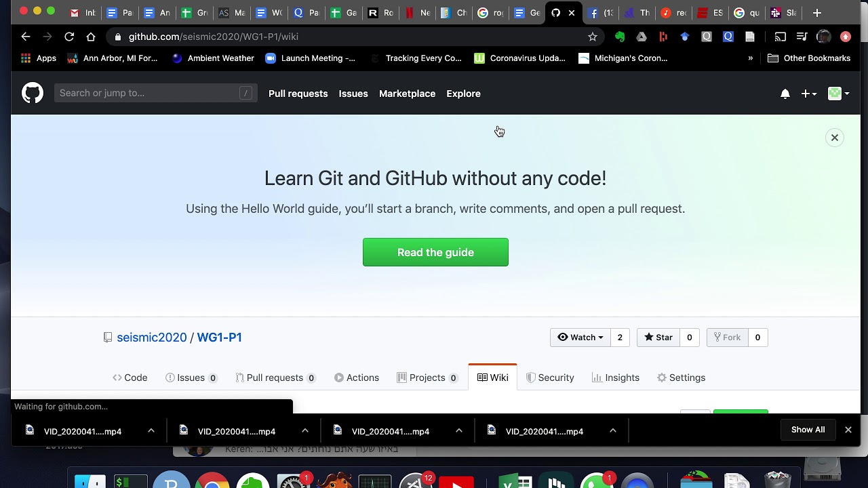Open Google Chrome in the Dock
Viewport: 868px width, 488px height.
(212, 480)
